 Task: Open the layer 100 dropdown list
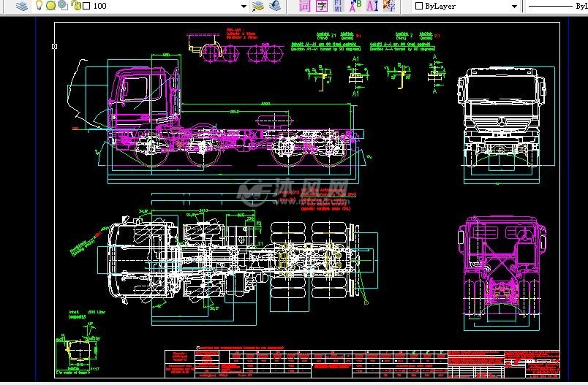click(x=244, y=7)
